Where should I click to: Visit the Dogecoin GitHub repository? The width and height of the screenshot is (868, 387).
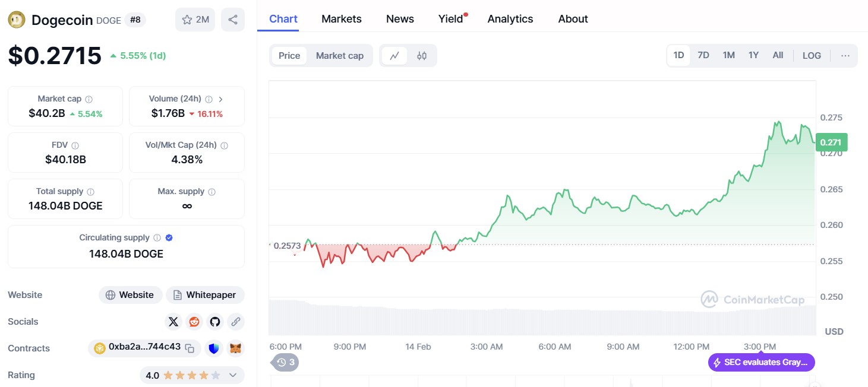coord(214,321)
